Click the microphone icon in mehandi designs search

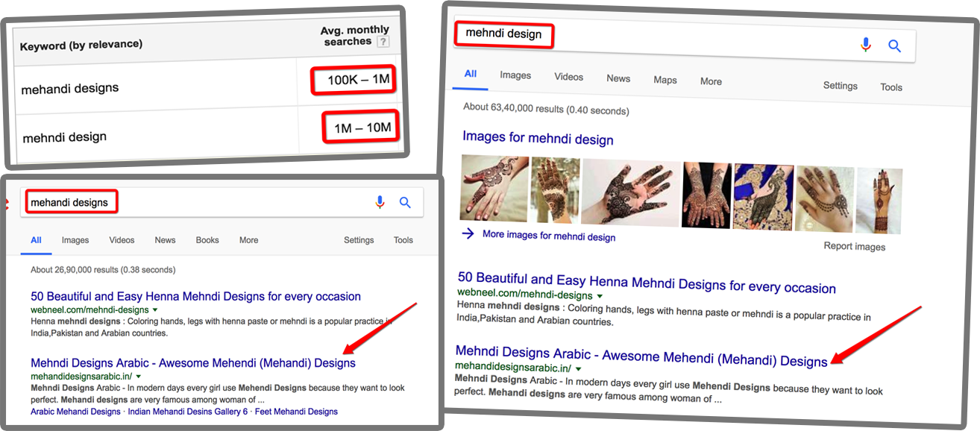[x=380, y=202]
